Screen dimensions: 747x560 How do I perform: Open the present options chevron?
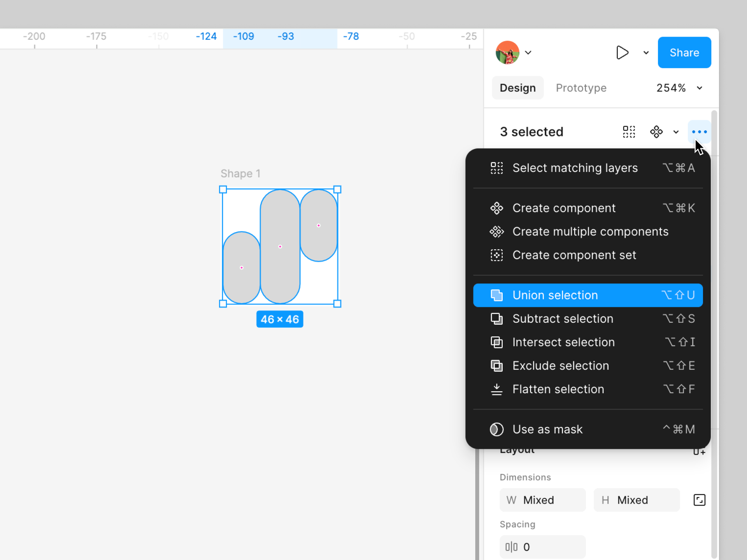click(646, 52)
